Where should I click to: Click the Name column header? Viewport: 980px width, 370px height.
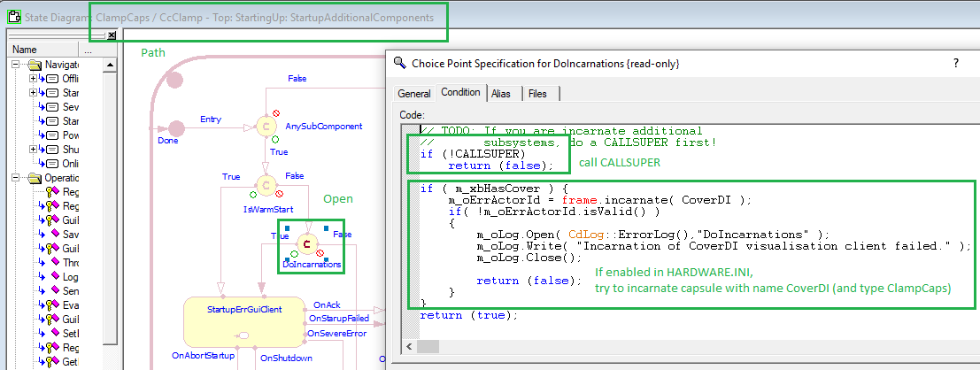[43, 50]
